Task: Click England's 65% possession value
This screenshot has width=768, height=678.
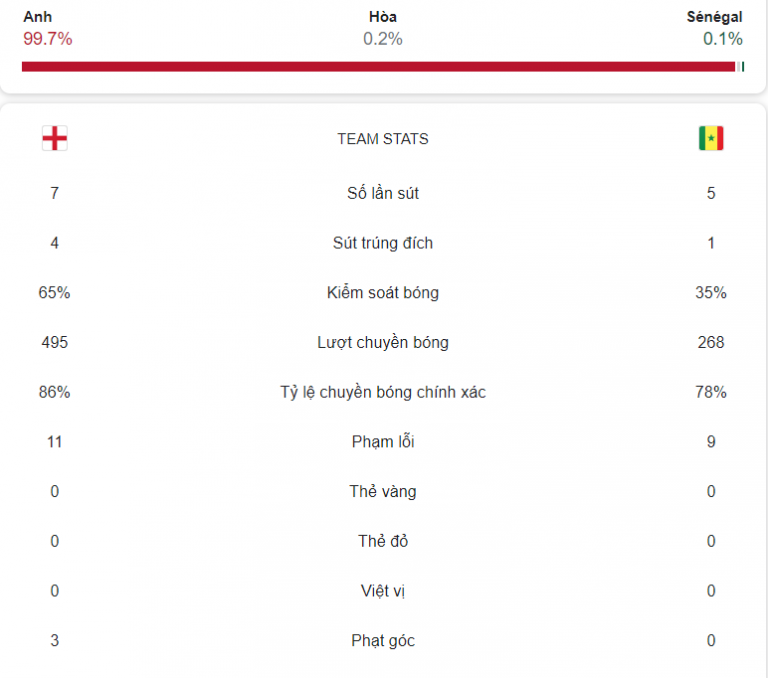Action: pyautogui.click(x=54, y=292)
